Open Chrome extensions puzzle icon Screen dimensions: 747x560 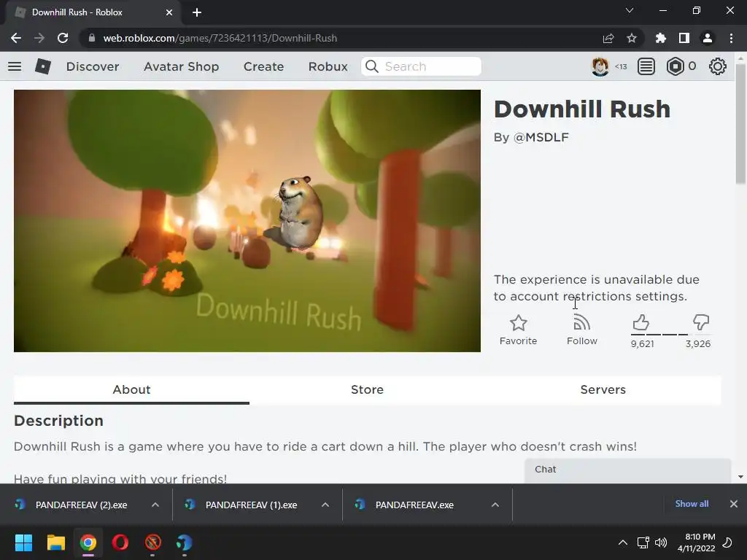tap(661, 38)
